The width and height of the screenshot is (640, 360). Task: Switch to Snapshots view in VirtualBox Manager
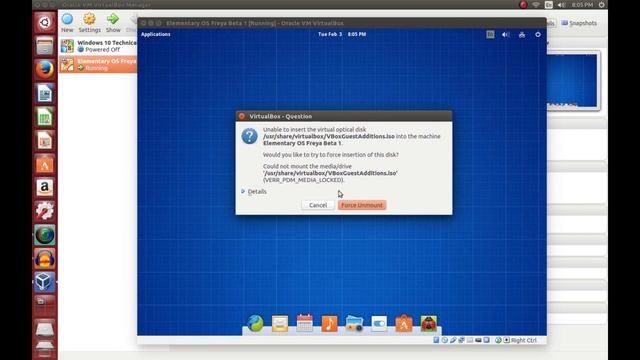coord(579,23)
